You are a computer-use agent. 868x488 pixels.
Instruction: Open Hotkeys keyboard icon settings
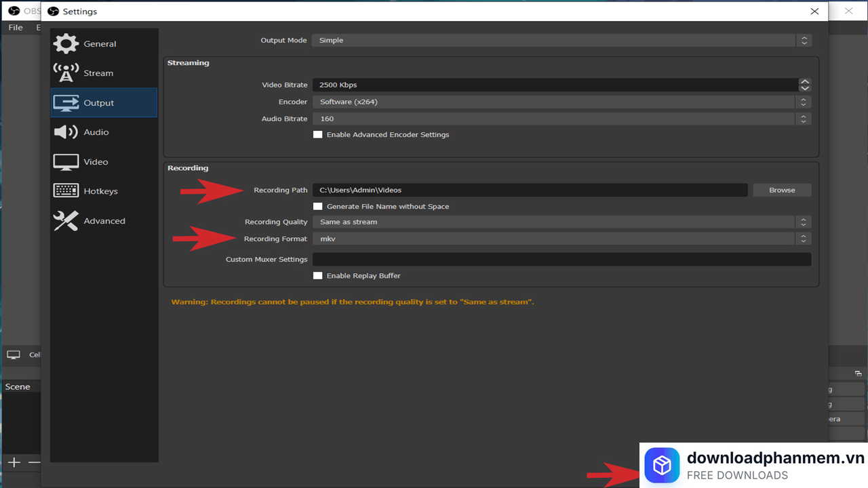[66, 191]
